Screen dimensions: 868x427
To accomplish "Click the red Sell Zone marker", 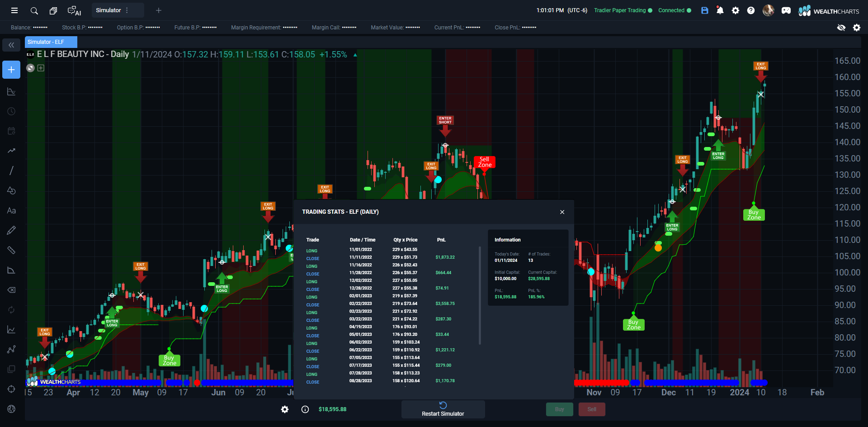I will click(x=484, y=162).
